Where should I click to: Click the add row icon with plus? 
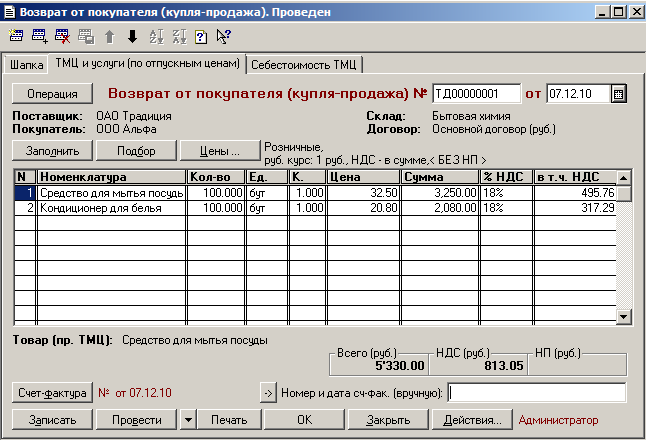[x=40, y=37]
